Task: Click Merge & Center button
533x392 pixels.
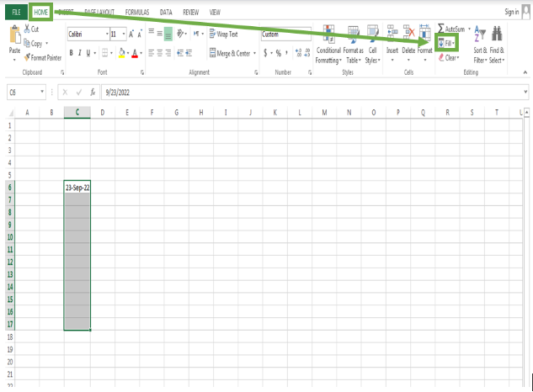Action: click(x=230, y=53)
